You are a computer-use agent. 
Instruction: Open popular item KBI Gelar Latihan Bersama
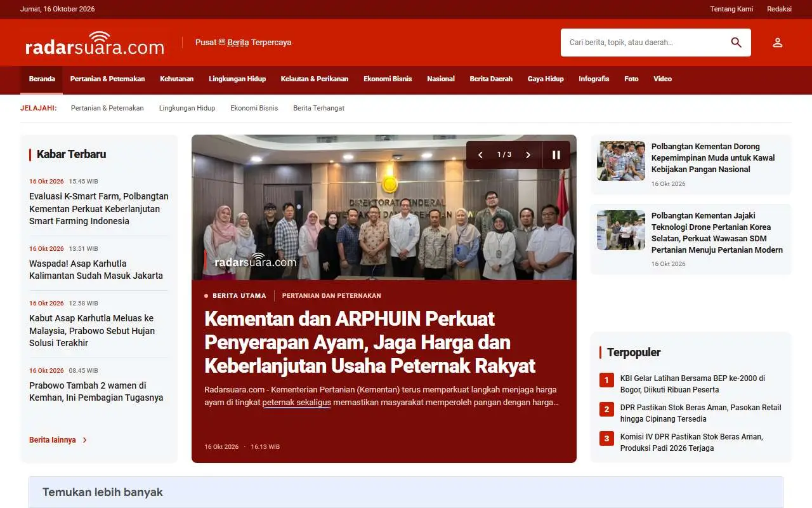693,384
